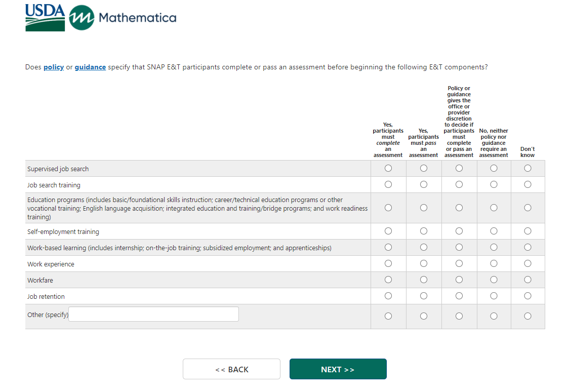Click the NEXT >> button

click(x=338, y=369)
